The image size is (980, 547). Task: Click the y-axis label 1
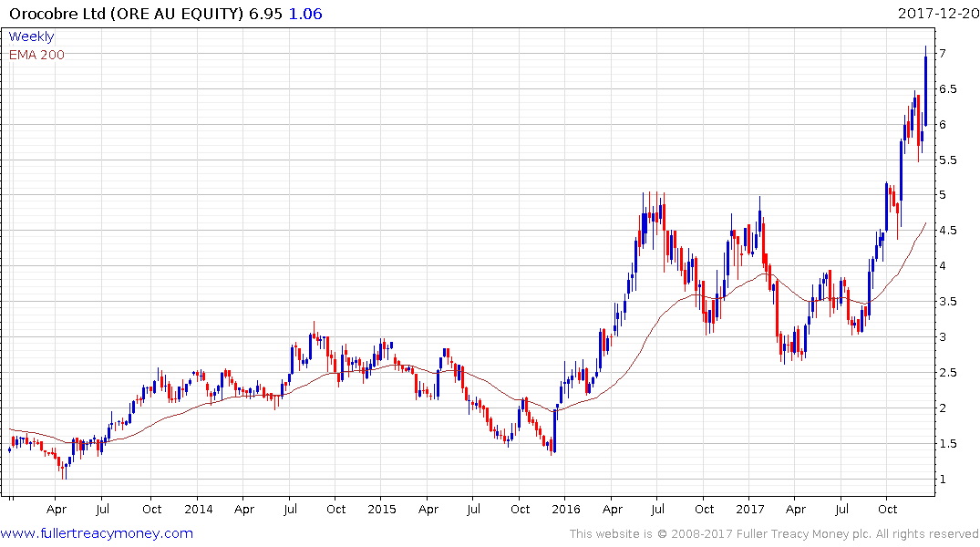click(x=943, y=480)
